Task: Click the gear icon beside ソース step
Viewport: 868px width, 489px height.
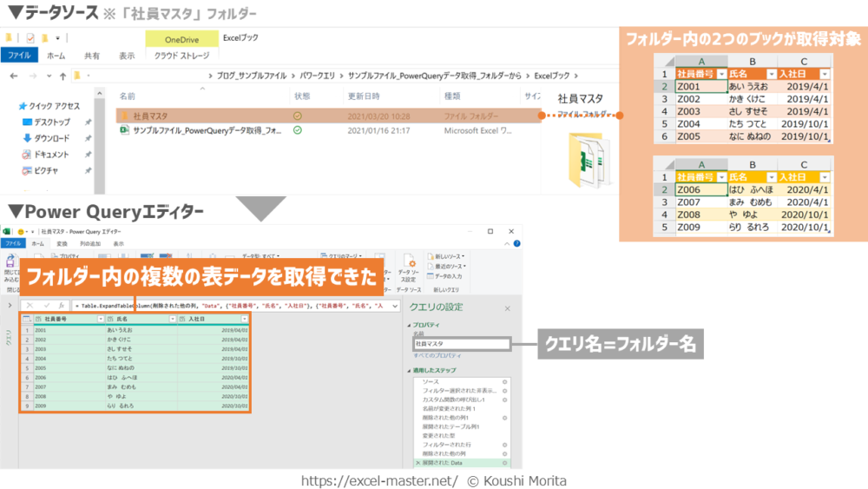Action: click(x=504, y=382)
